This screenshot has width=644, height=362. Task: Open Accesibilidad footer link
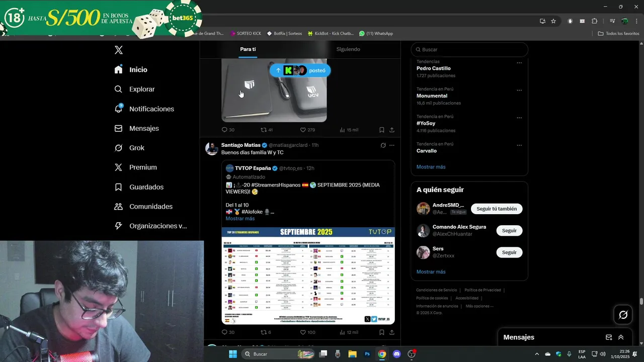[x=467, y=298]
